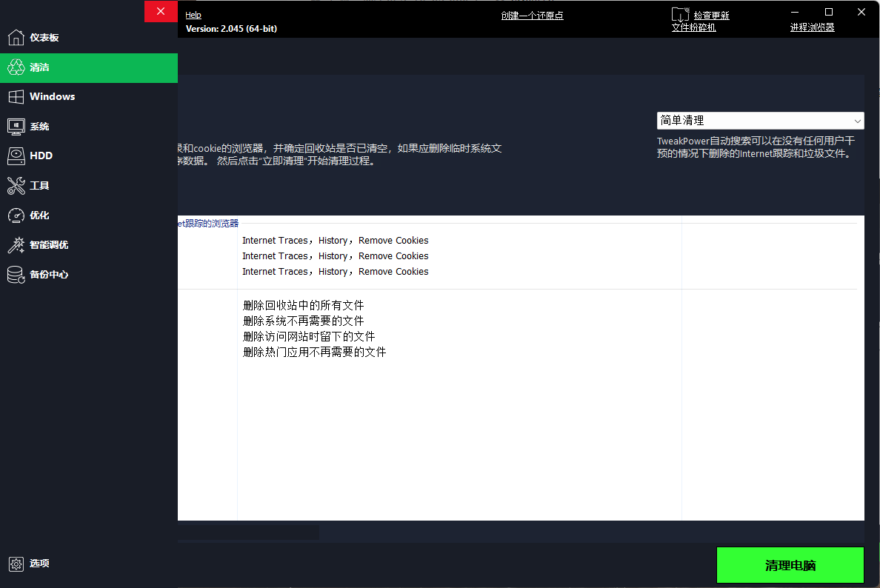This screenshot has width=880, height=588.
Task: Click the 创建一个还原点 restore point link
Action: (532, 15)
